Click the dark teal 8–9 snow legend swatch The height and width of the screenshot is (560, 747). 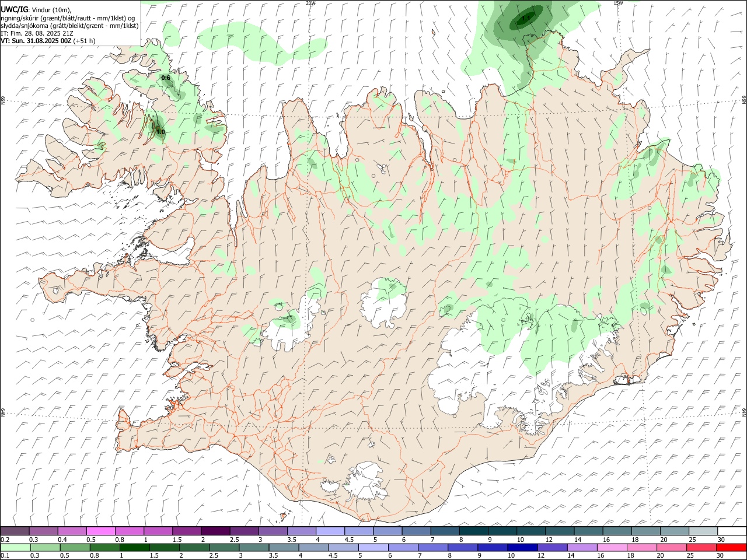tap(474, 531)
